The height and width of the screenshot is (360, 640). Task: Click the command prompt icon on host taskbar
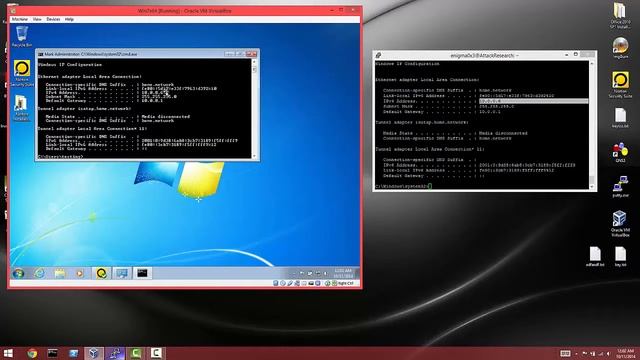(x=52, y=353)
